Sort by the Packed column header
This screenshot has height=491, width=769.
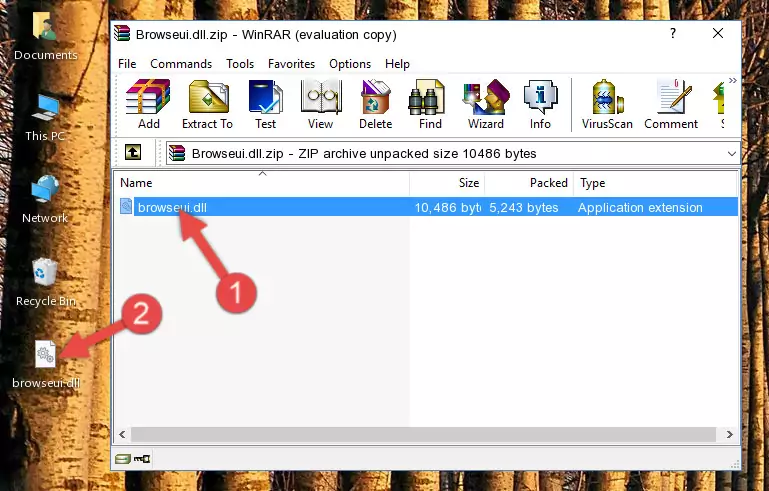(x=529, y=182)
